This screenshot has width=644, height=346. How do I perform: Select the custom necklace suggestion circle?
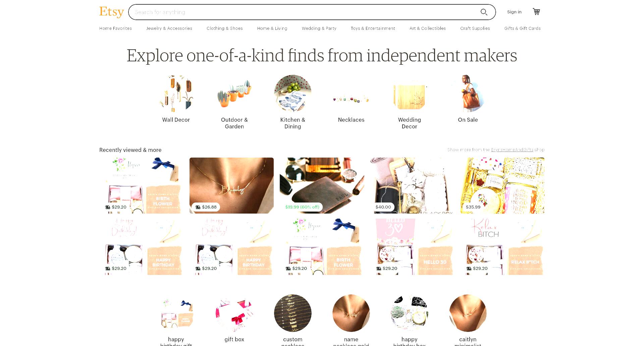(x=293, y=313)
